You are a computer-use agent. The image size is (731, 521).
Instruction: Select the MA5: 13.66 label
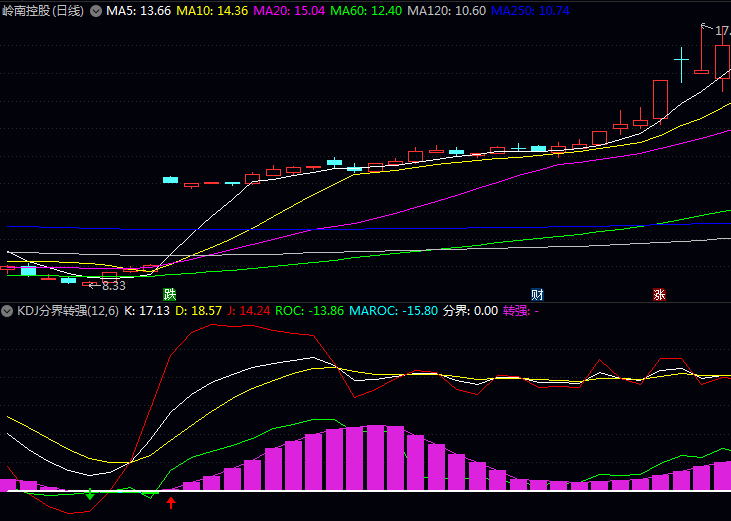[138, 11]
